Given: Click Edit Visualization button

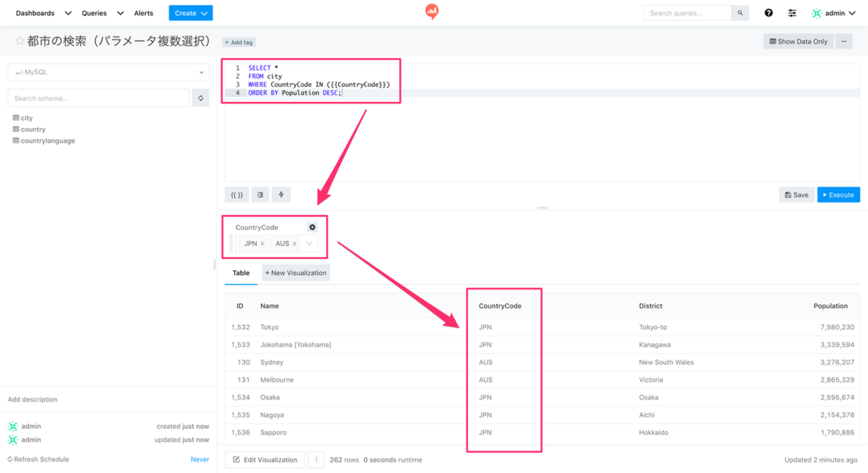Looking at the screenshot, I should [x=265, y=460].
